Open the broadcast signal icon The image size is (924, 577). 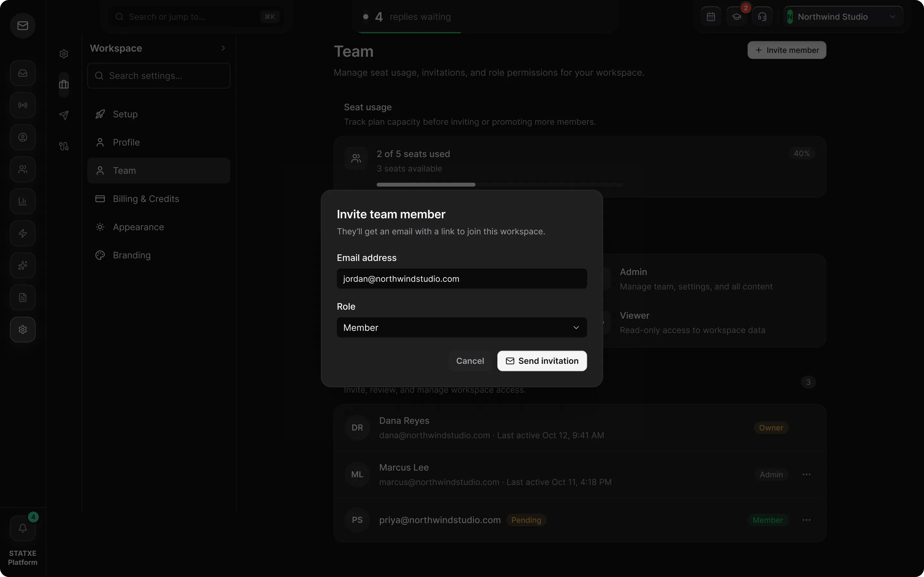(22, 105)
